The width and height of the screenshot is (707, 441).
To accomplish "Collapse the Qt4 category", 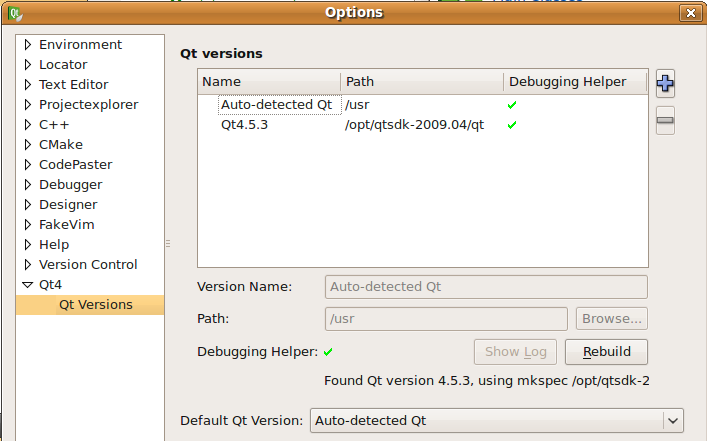I will click(28, 285).
